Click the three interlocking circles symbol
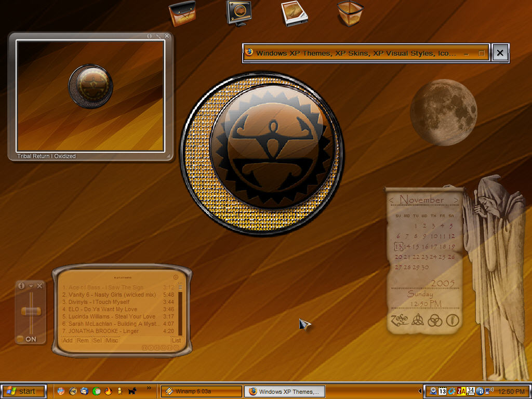 click(435, 320)
